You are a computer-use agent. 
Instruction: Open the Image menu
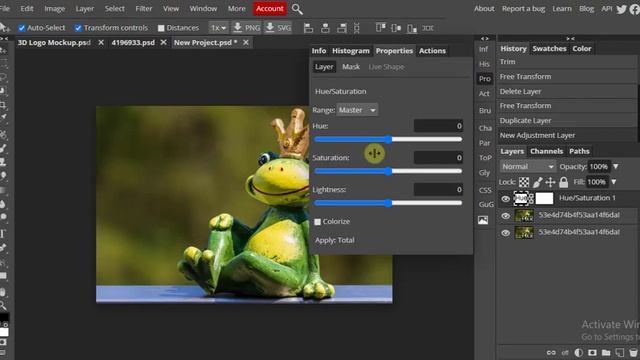54,9
